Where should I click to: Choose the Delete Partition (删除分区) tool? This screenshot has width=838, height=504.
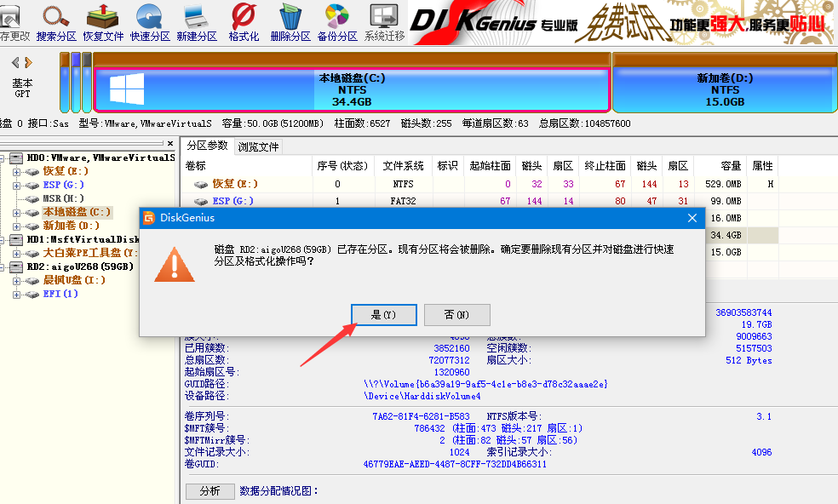[x=290, y=22]
